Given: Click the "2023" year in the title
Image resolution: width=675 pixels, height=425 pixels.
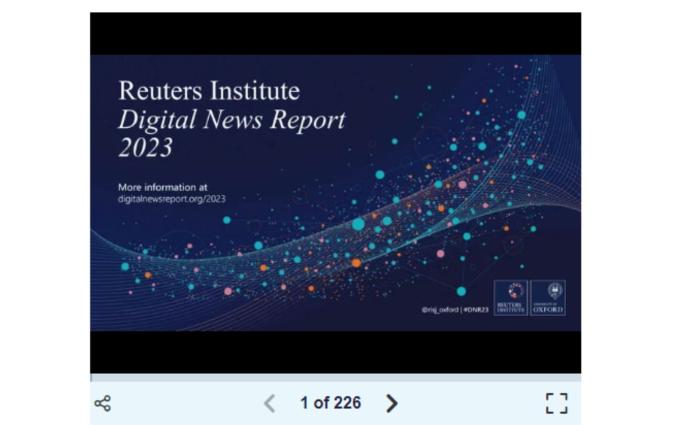Looking at the screenshot, I should click(145, 149).
